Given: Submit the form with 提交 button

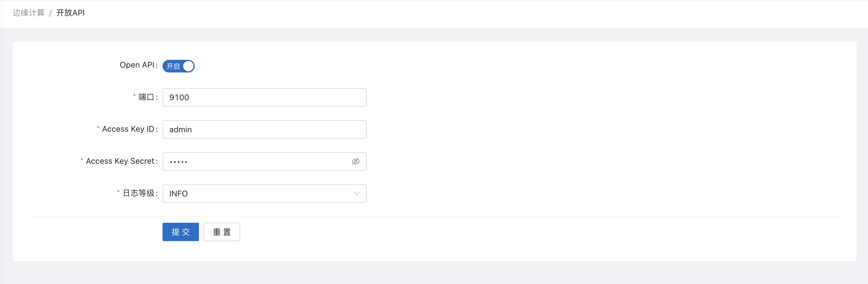Looking at the screenshot, I should point(181,232).
